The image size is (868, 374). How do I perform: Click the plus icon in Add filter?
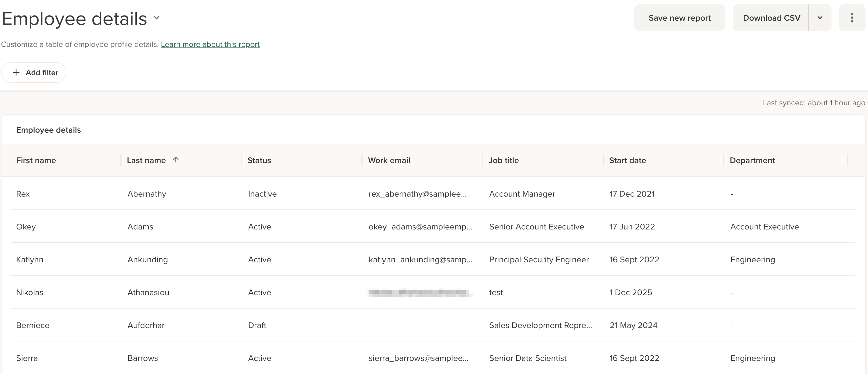tap(16, 72)
